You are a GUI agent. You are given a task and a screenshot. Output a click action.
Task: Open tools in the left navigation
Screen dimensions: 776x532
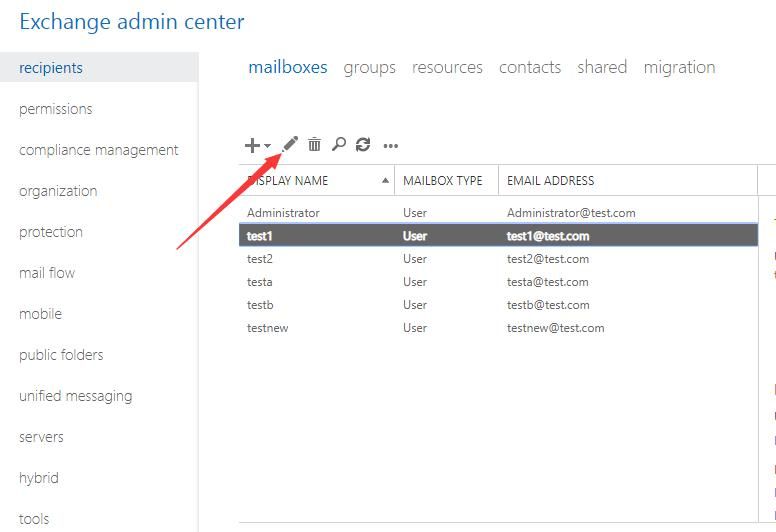point(34,519)
